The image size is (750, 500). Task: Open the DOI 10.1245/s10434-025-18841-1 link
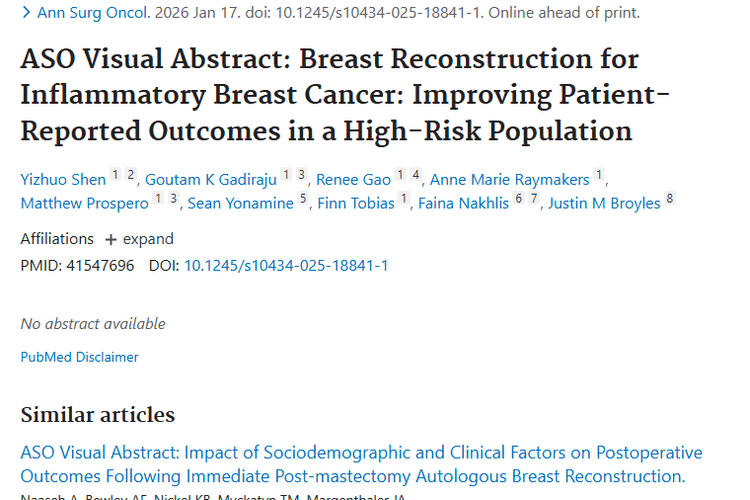coord(286,265)
